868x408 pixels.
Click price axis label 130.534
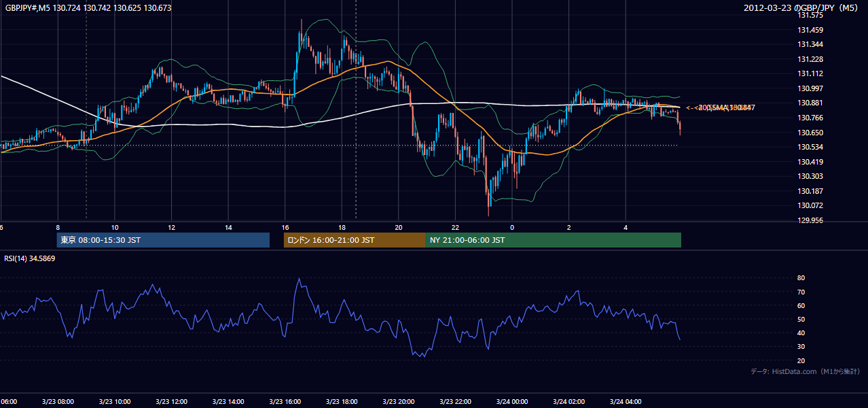[810, 147]
